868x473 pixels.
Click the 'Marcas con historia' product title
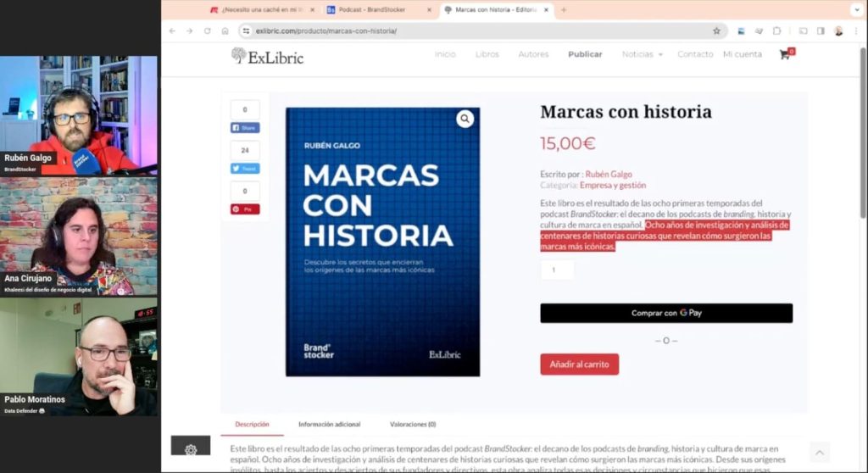626,112
